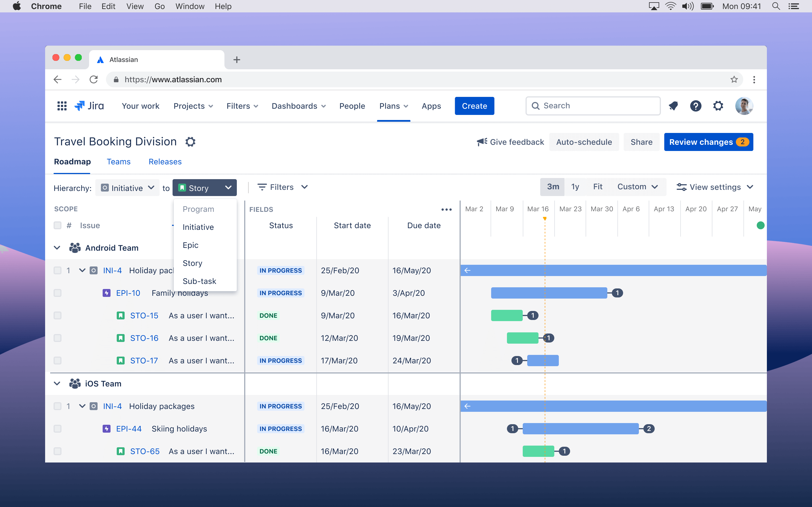Image resolution: width=812 pixels, height=507 pixels.
Task: Click the Review changes button
Action: (x=708, y=142)
